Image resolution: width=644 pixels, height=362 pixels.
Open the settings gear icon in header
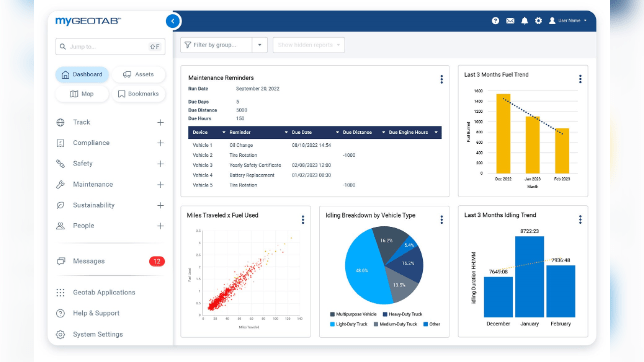coord(538,21)
